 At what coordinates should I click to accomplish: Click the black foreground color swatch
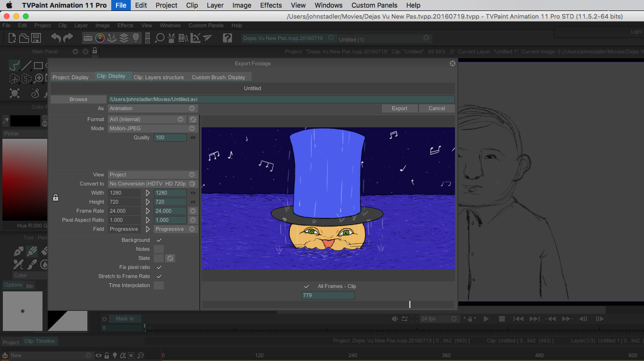[25, 121]
